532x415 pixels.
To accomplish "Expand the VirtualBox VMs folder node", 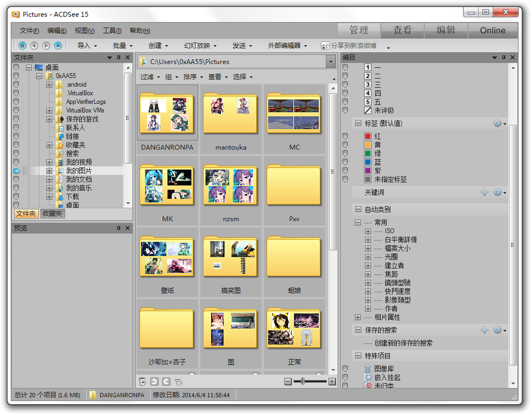I will pyautogui.click(x=49, y=110).
